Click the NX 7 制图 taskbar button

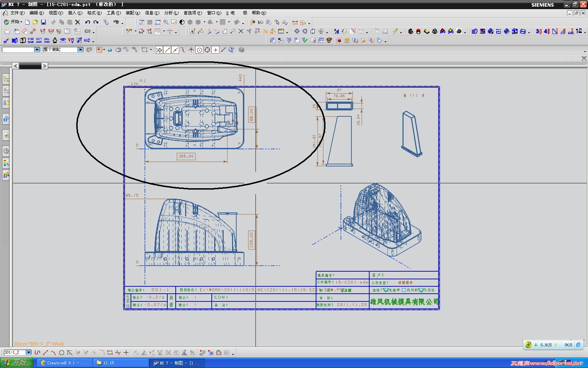click(x=177, y=363)
